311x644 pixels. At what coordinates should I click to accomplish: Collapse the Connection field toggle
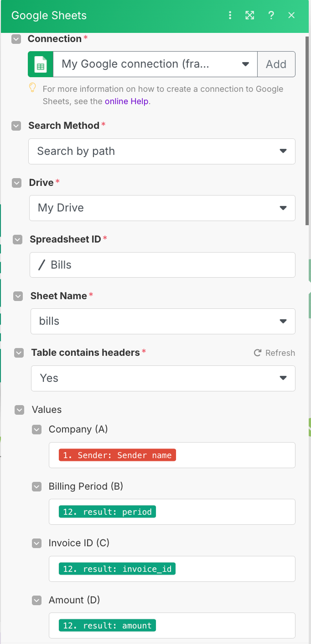(16, 39)
